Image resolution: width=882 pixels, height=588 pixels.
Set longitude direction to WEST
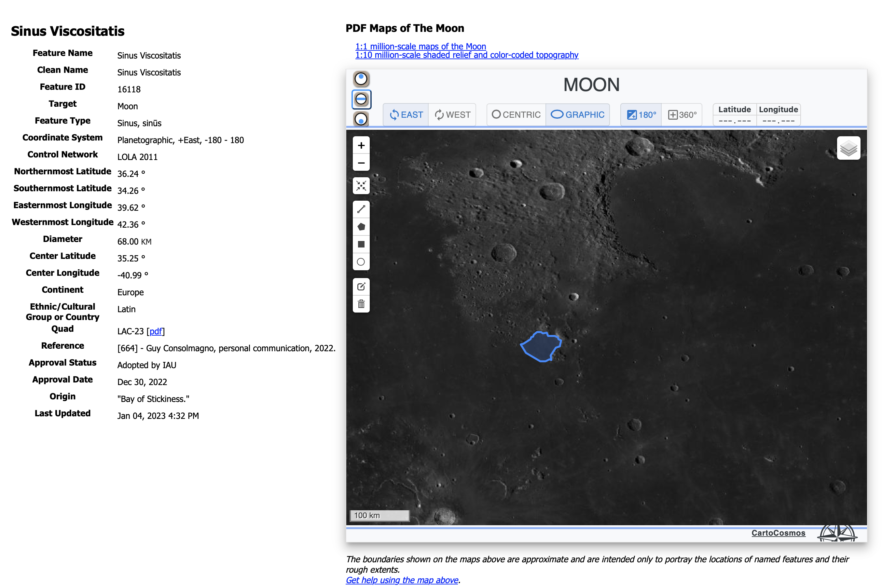(x=452, y=115)
